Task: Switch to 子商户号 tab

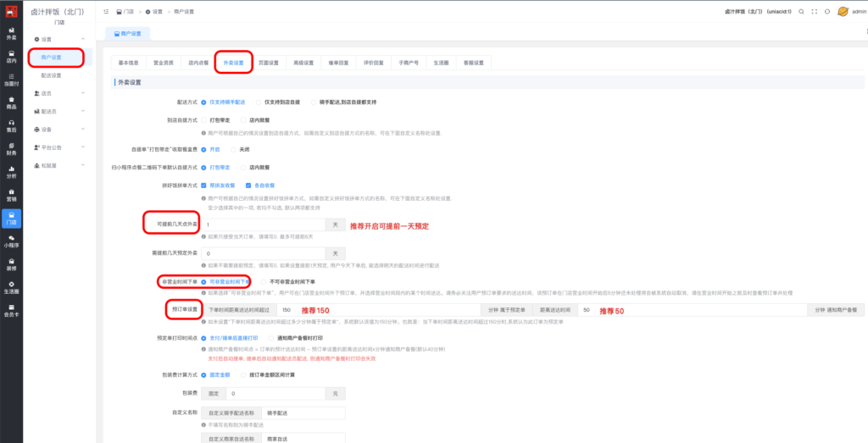Action: (409, 63)
